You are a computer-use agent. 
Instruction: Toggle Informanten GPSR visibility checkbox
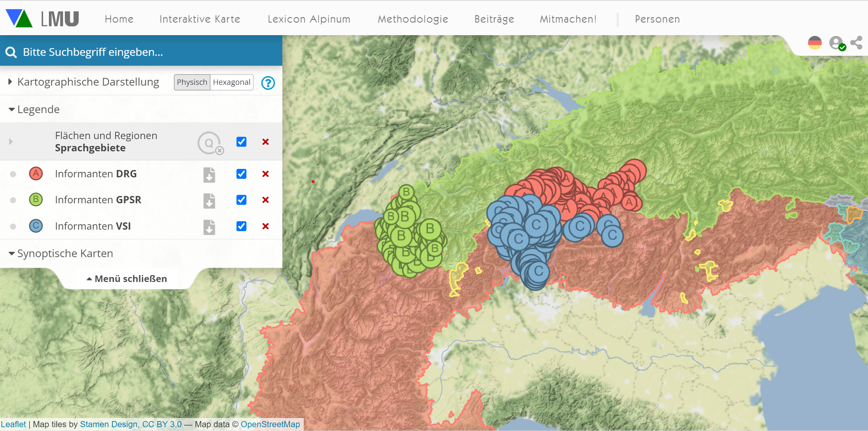point(241,200)
